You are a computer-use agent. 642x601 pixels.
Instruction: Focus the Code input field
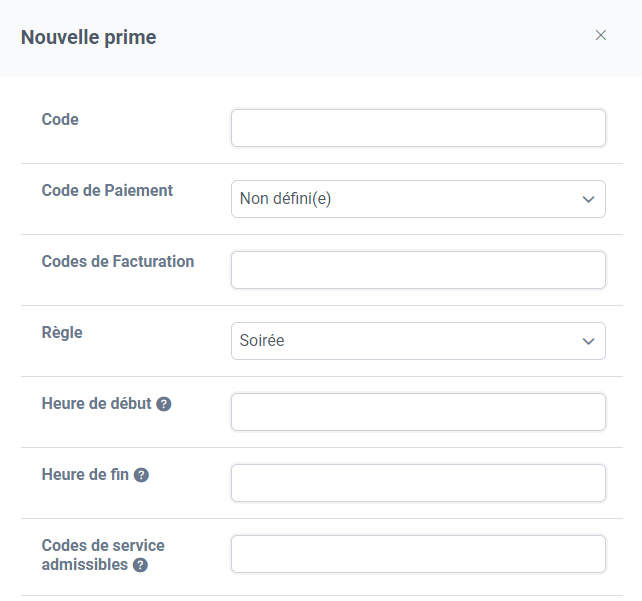pyautogui.click(x=418, y=128)
